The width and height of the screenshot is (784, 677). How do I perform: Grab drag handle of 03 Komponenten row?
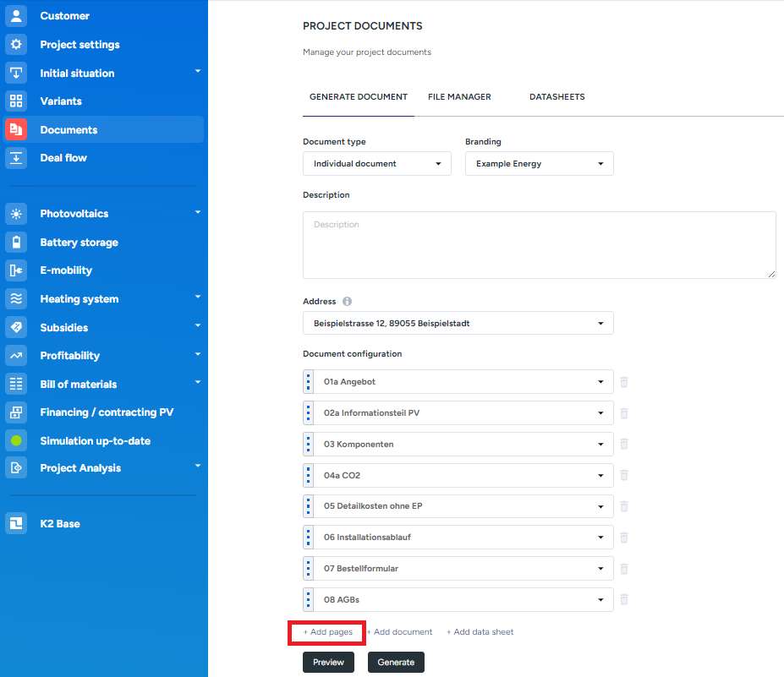pyautogui.click(x=308, y=444)
